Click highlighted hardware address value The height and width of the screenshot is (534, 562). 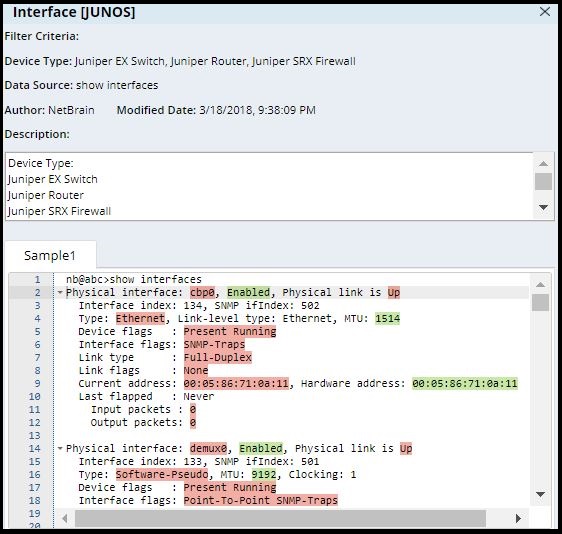point(465,383)
